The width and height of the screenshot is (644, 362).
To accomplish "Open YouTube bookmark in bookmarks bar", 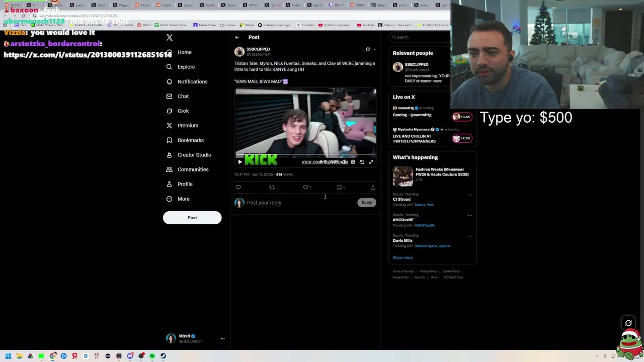I will [366, 25].
